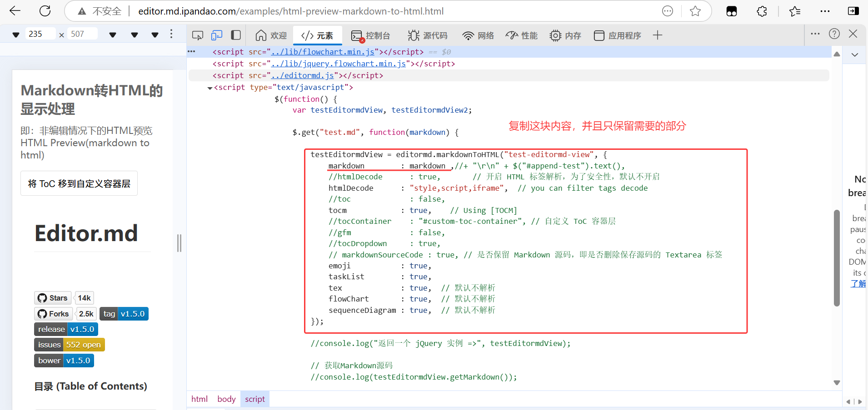Open the black rounded extension icon
868x410 pixels.
tap(732, 11)
